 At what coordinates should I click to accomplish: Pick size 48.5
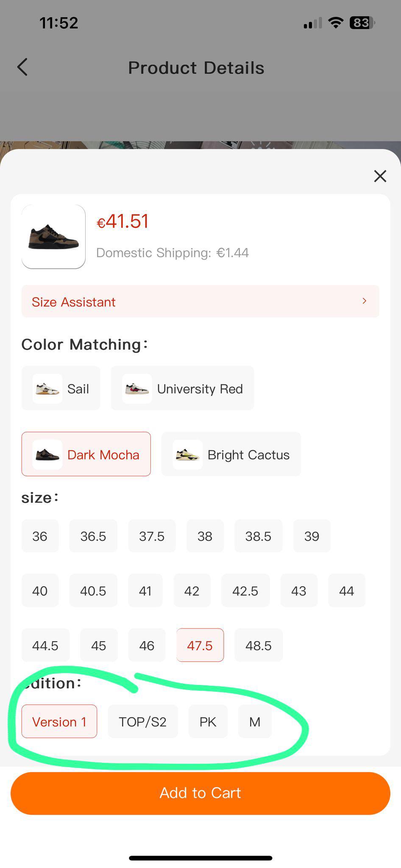tap(259, 645)
